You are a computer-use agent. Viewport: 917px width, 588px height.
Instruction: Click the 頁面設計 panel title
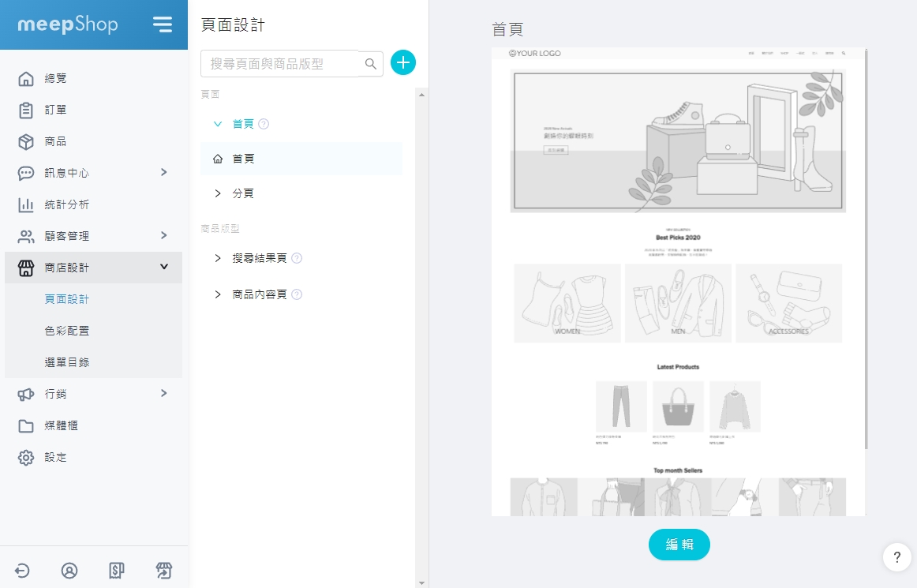click(x=233, y=25)
